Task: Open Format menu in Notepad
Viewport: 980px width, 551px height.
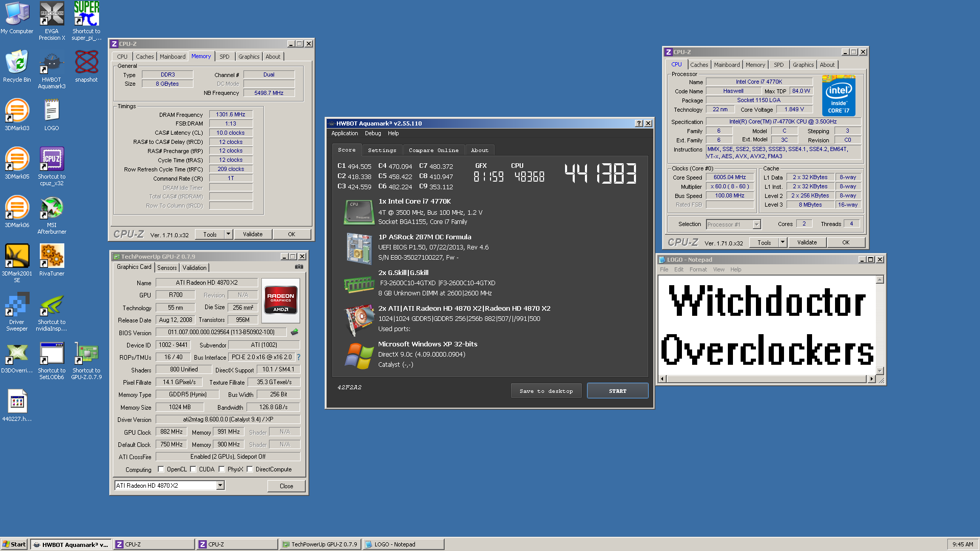Action: click(698, 269)
